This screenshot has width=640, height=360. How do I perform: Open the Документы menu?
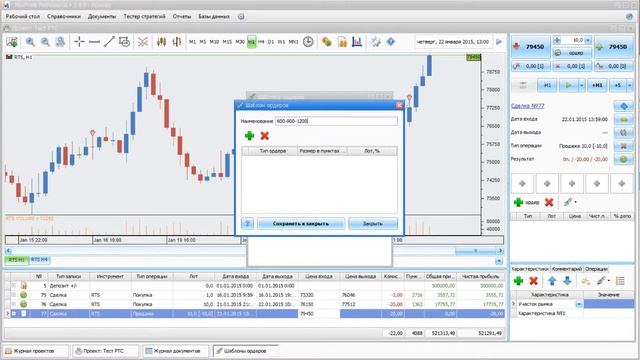[102, 17]
